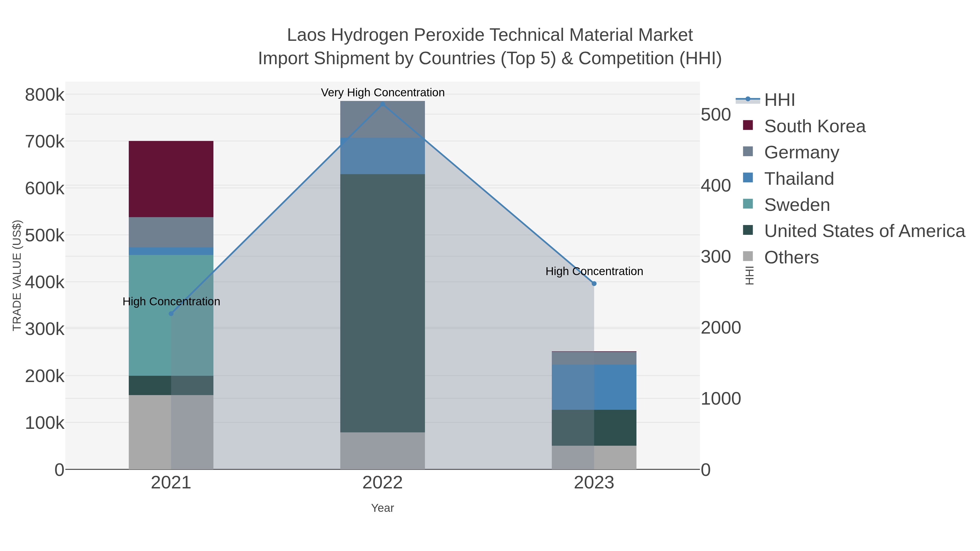Image resolution: width=980 pixels, height=551 pixels.
Task: Toggle United States of America legend entry
Action: tap(854, 231)
